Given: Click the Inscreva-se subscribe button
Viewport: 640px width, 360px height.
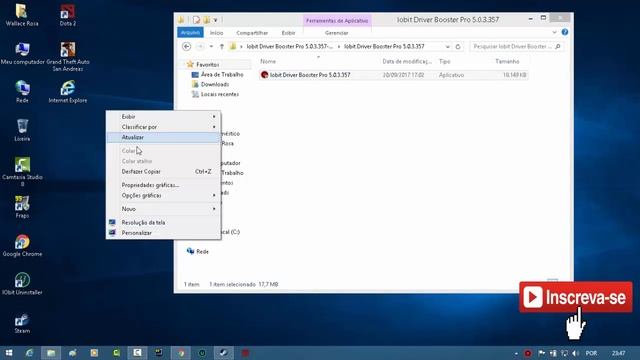Looking at the screenshot, I should coord(576,297).
